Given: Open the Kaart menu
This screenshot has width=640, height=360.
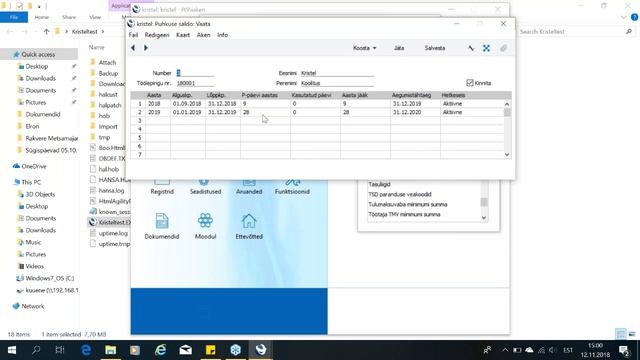Looking at the screenshot, I should (183, 35).
